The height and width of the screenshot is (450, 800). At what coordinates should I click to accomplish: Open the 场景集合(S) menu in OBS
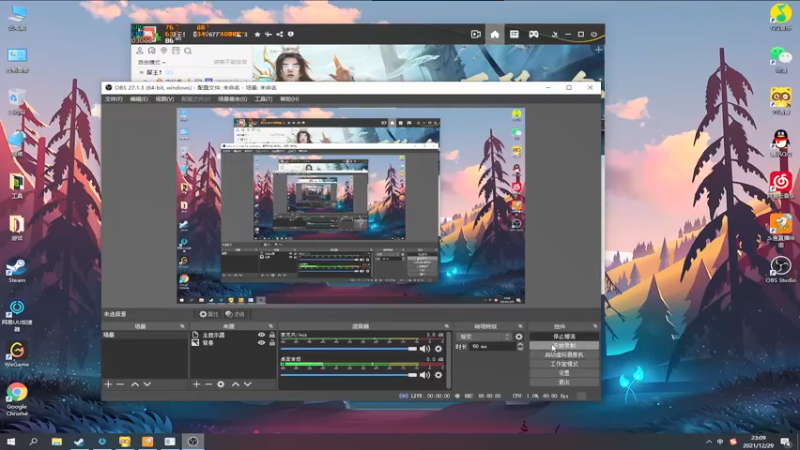(233, 99)
